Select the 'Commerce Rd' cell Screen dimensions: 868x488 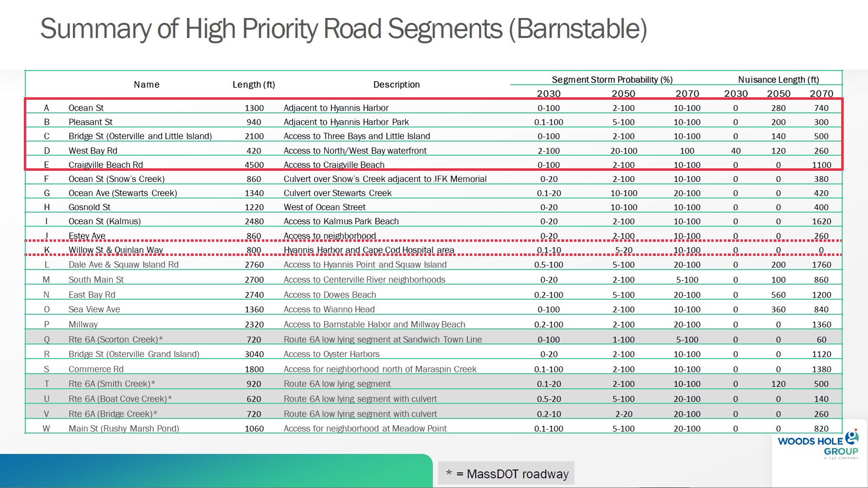[96, 369]
